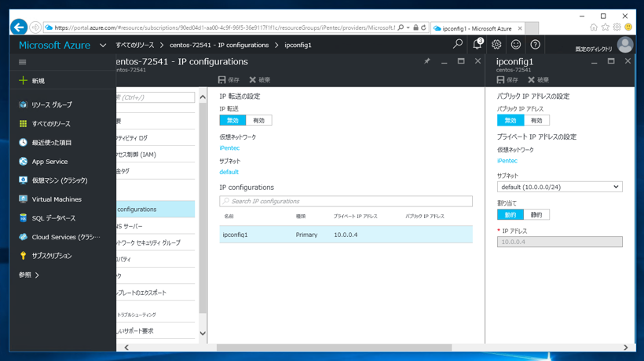Expand the 参照 chevron in sidebar
Viewport: 644px width, 361px height.
[x=37, y=275]
